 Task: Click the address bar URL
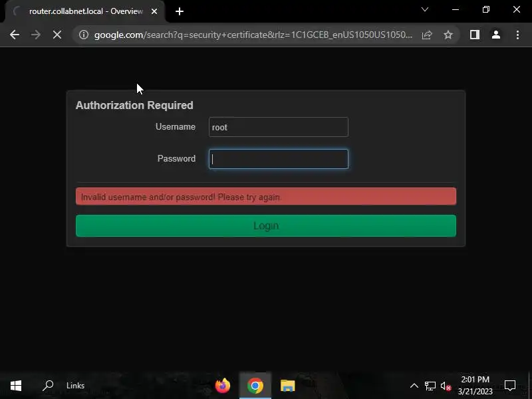pyautogui.click(x=253, y=35)
